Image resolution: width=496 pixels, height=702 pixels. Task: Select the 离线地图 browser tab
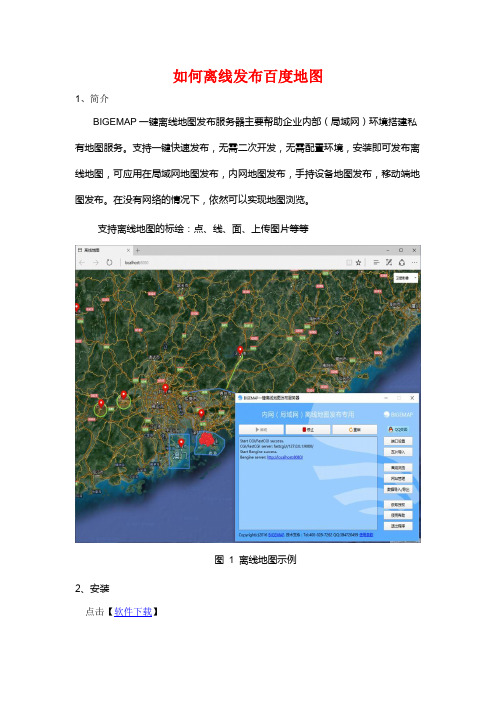[103, 250]
